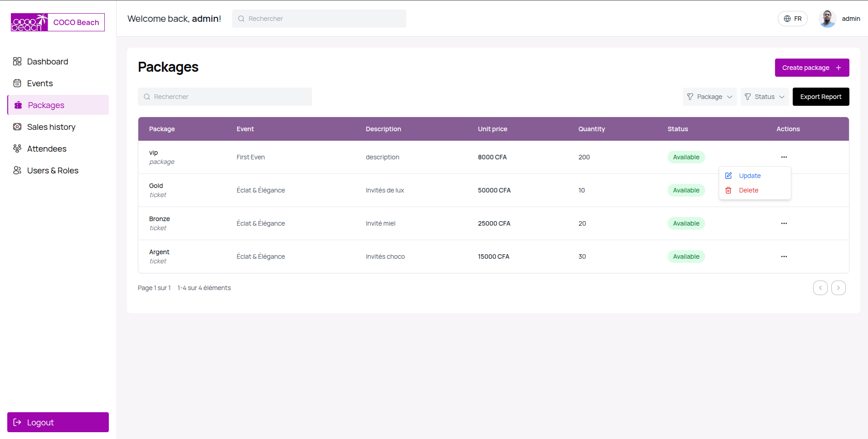Open the Status filter dropdown

pyautogui.click(x=765, y=97)
